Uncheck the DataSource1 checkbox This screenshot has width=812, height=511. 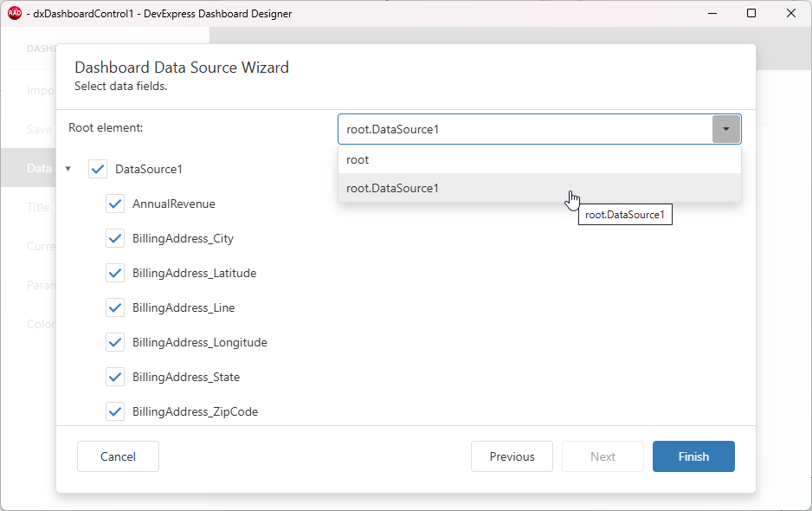pos(98,169)
